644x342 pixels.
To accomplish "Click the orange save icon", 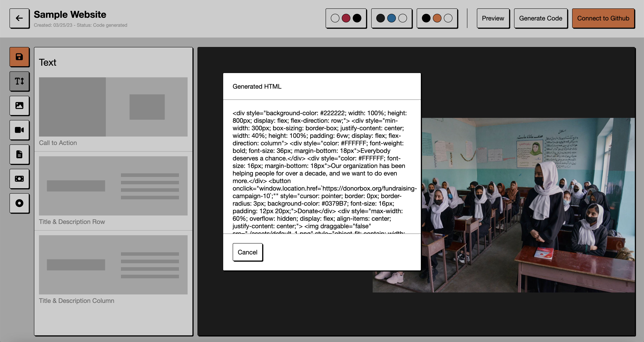I will click(19, 57).
